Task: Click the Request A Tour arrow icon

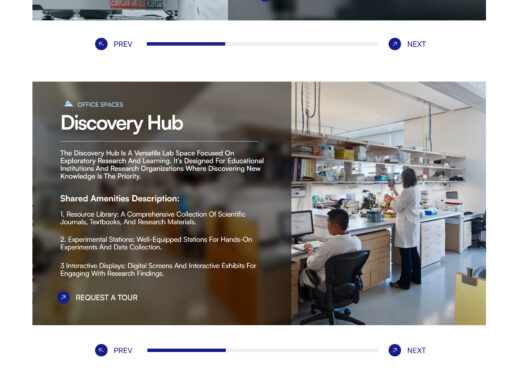Action: point(63,297)
